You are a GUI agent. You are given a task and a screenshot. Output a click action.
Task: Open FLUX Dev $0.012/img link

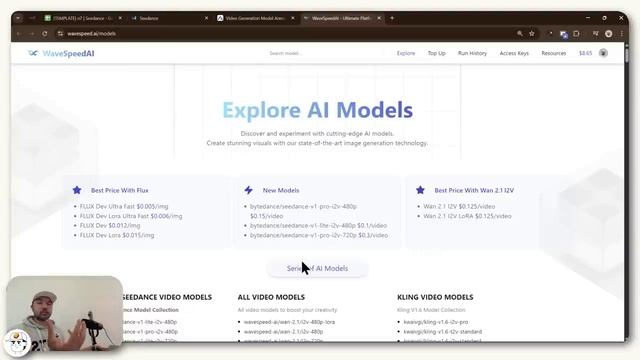pos(110,225)
